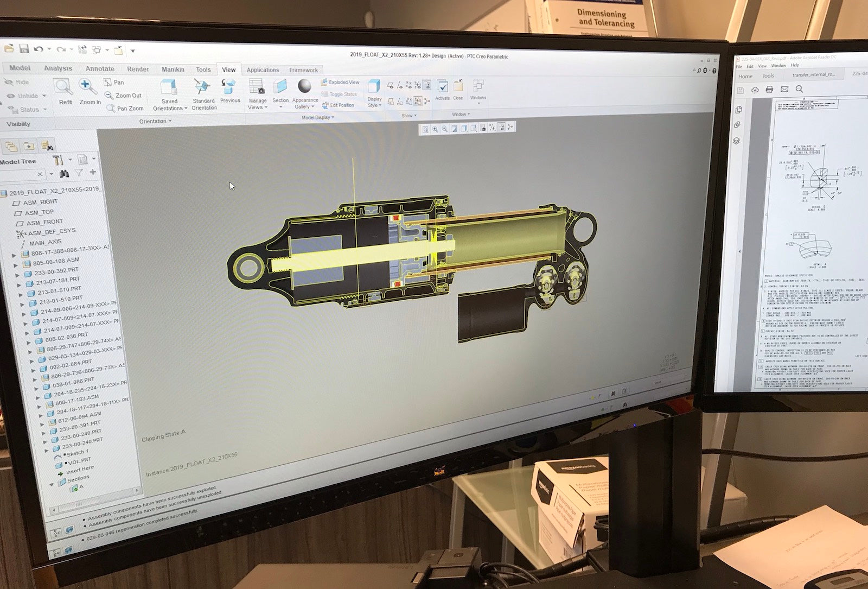Open the Status dropdown in Visibility group
Screen dimensions: 868x589
[28, 110]
